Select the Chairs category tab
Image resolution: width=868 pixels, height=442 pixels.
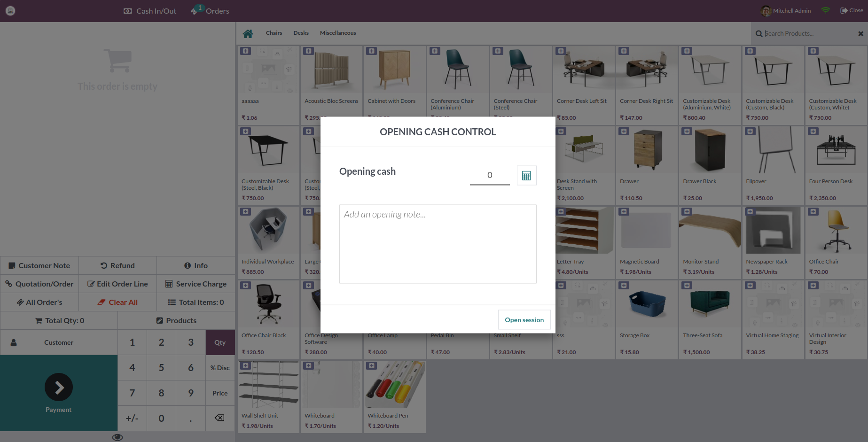[274, 32]
